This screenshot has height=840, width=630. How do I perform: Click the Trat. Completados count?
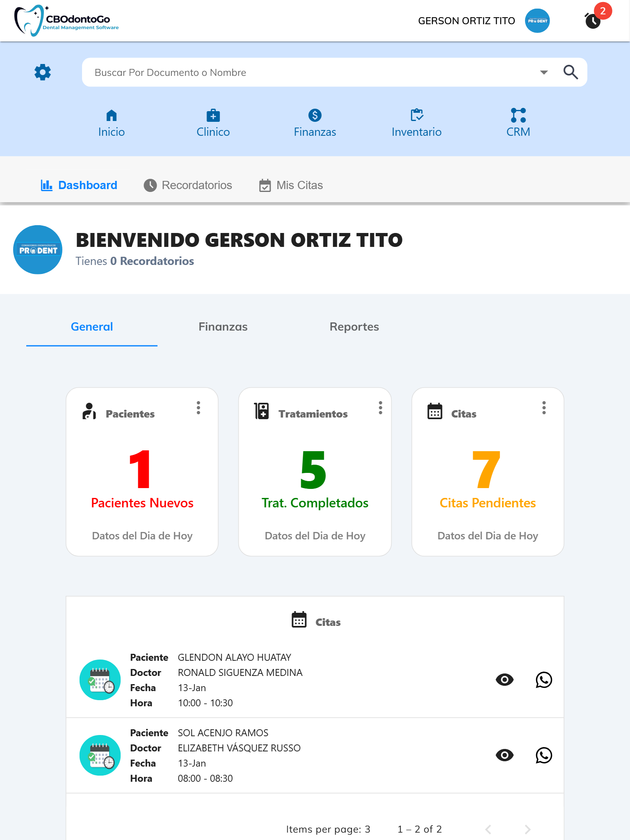(x=313, y=470)
